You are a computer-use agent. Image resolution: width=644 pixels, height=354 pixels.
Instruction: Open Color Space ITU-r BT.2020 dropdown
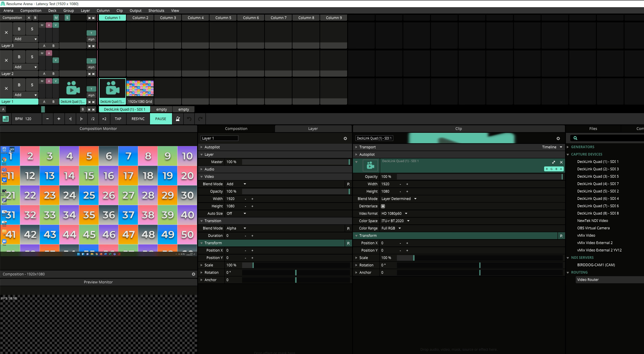click(x=395, y=221)
